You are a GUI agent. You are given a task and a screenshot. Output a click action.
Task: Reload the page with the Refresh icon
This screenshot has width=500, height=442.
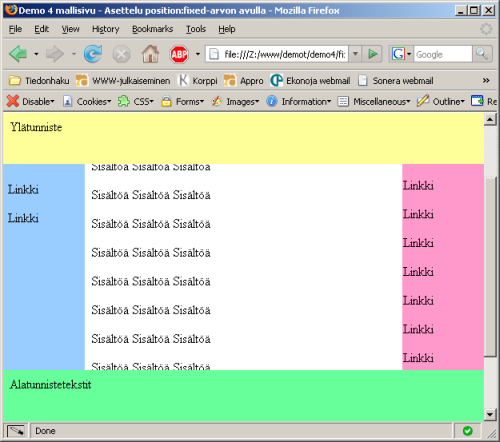coord(93,54)
